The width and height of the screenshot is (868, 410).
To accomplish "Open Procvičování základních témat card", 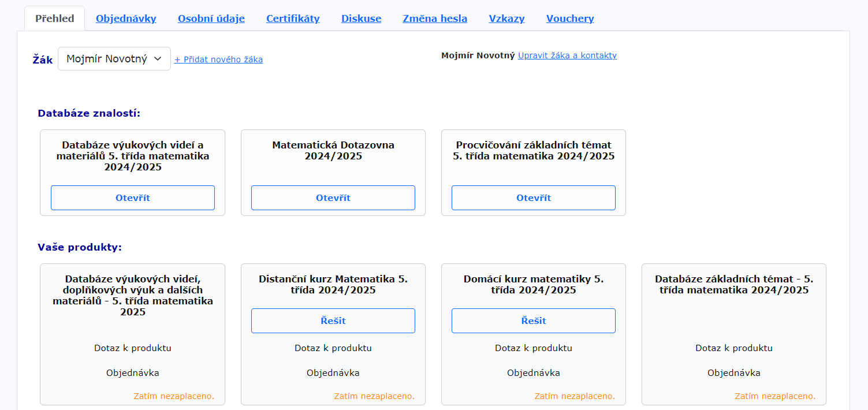I will point(534,197).
